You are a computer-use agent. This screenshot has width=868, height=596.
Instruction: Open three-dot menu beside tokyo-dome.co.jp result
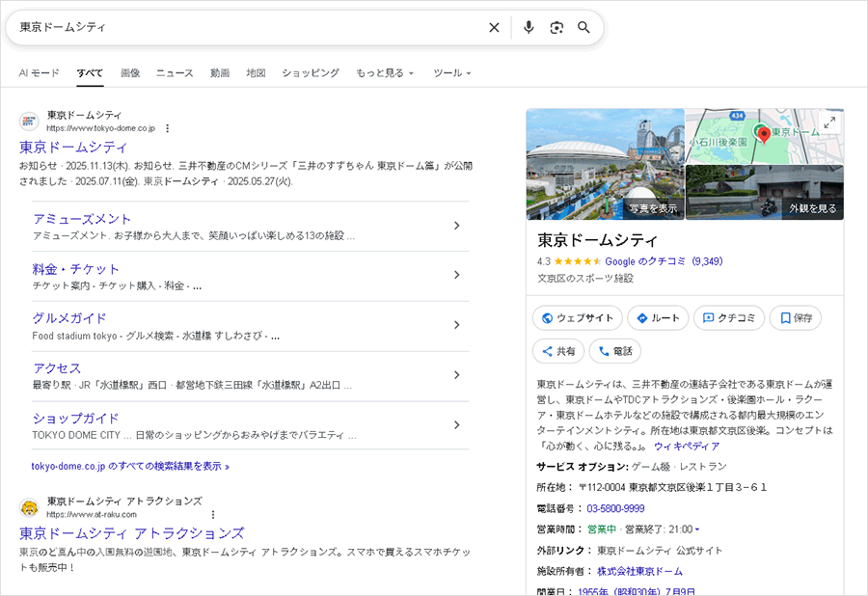167,128
